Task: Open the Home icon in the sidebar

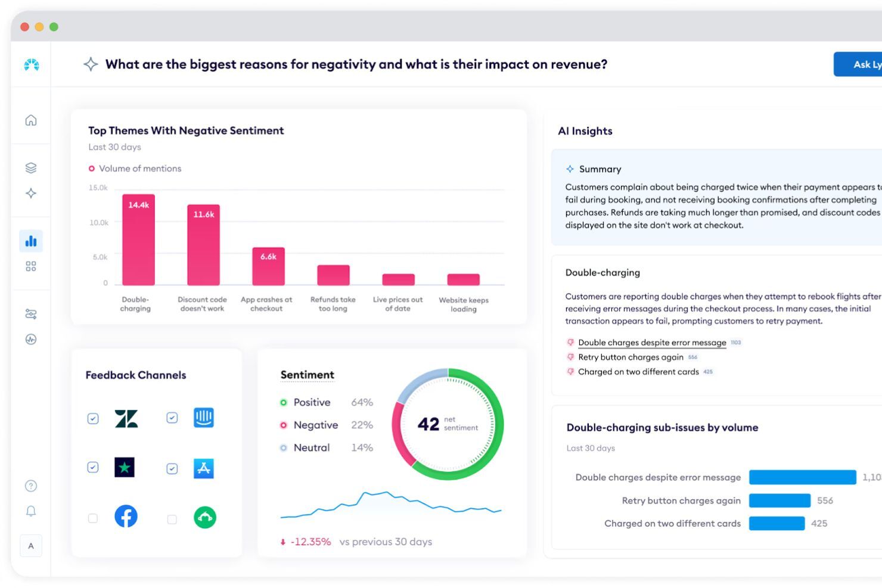Action: [x=31, y=120]
